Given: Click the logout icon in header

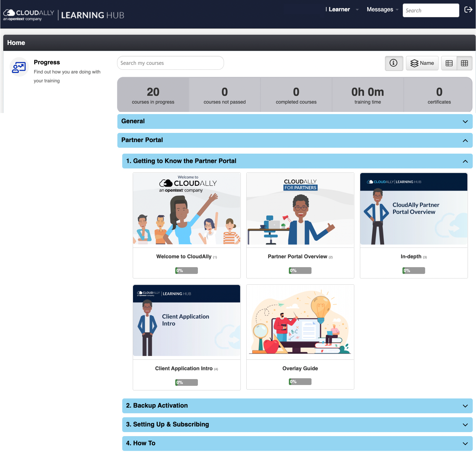Looking at the screenshot, I should (468, 10).
